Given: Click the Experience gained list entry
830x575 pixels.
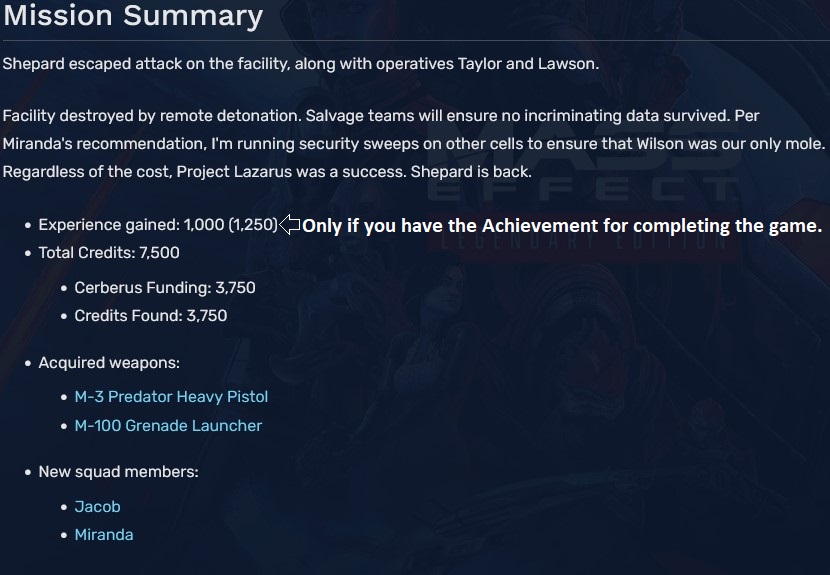Looking at the screenshot, I should 157,225.
